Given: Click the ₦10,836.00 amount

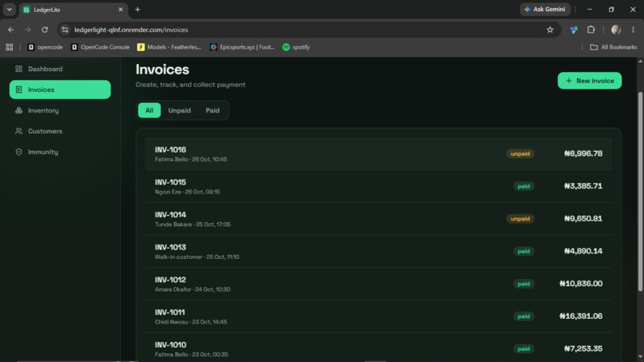Looking at the screenshot, I should click(x=581, y=284).
